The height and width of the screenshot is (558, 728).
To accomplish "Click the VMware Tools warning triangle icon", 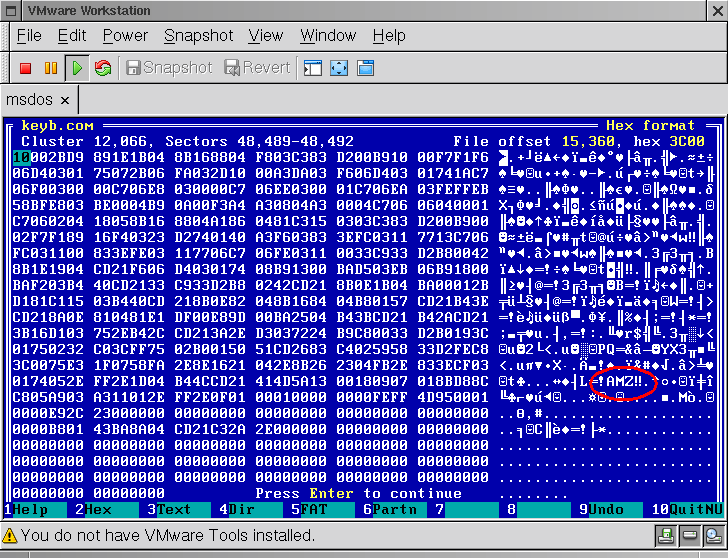I will coord(10,536).
